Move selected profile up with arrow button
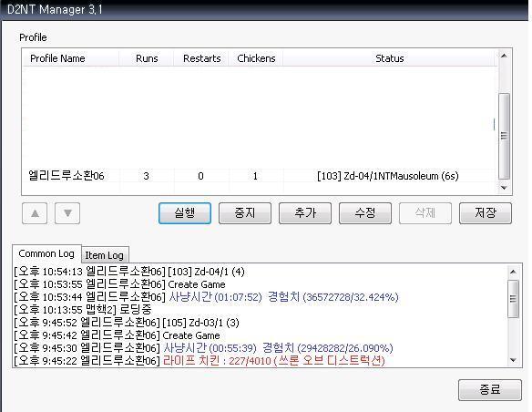Image resolution: width=532 pixels, height=412 pixels. tap(35, 213)
